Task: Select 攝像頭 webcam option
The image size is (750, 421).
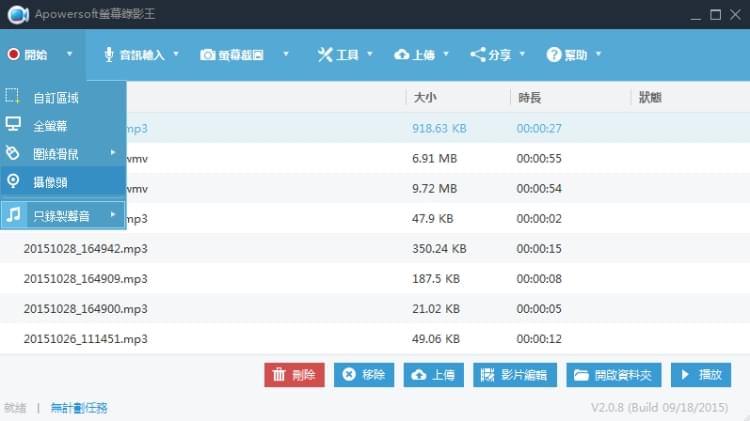Action: (50, 182)
